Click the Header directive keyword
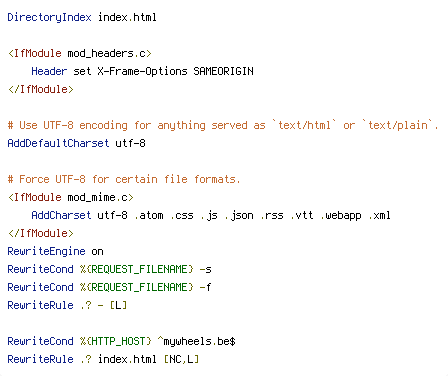Image resolution: width=448 pixels, height=376 pixels. point(49,71)
